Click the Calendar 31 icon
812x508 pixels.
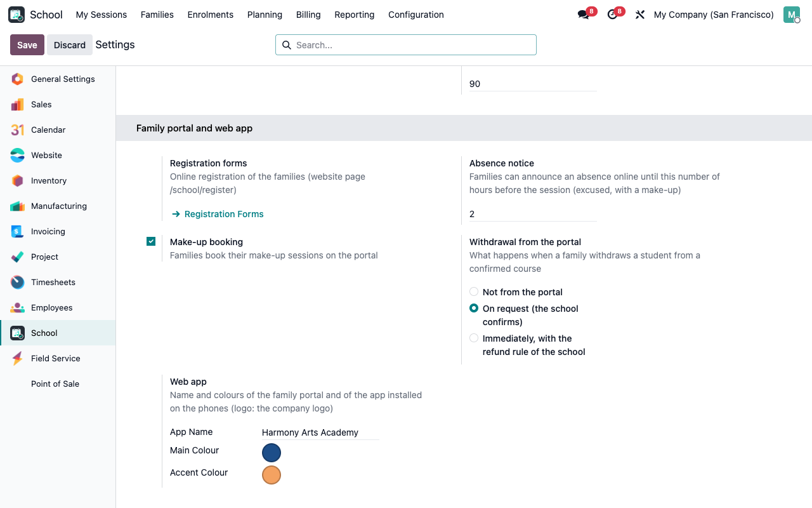tap(18, 130)
